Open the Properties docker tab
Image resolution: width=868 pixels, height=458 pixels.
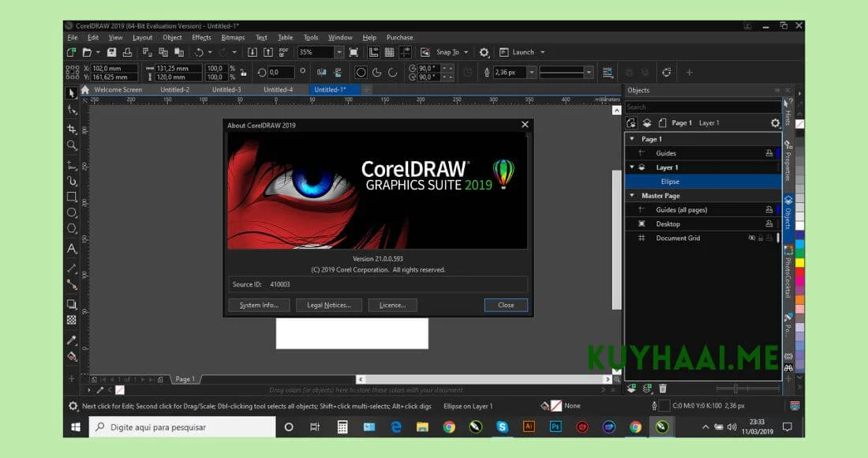[788, 160]
